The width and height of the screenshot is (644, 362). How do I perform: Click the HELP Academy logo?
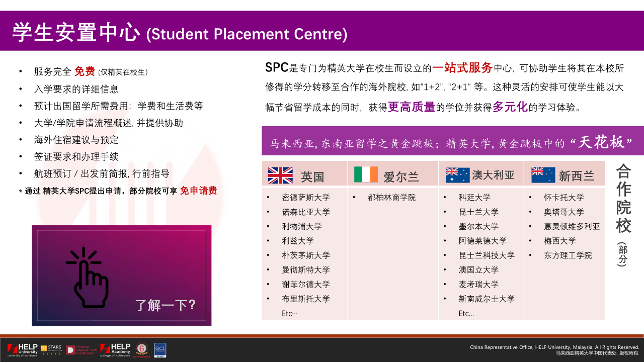[x=116, y=350]
